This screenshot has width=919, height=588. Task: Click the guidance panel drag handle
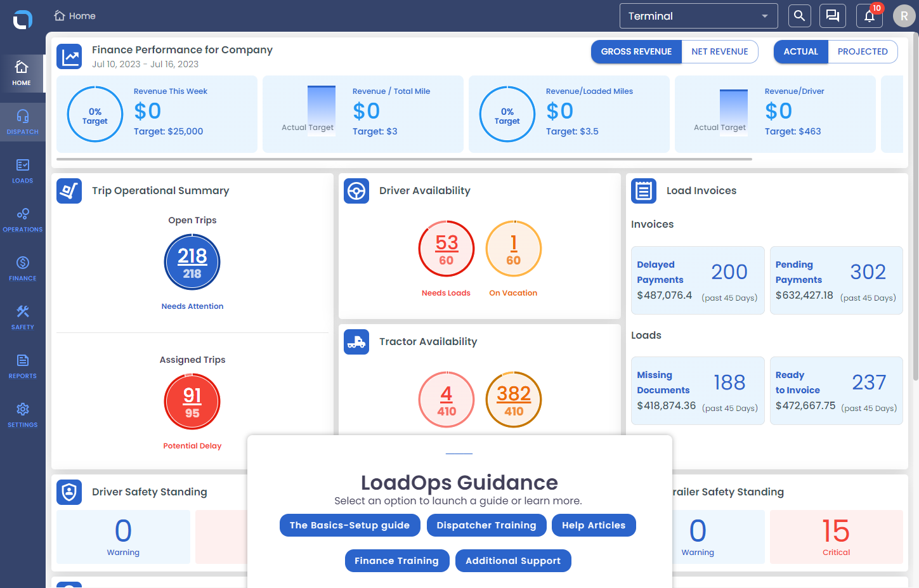coord(459,454)
